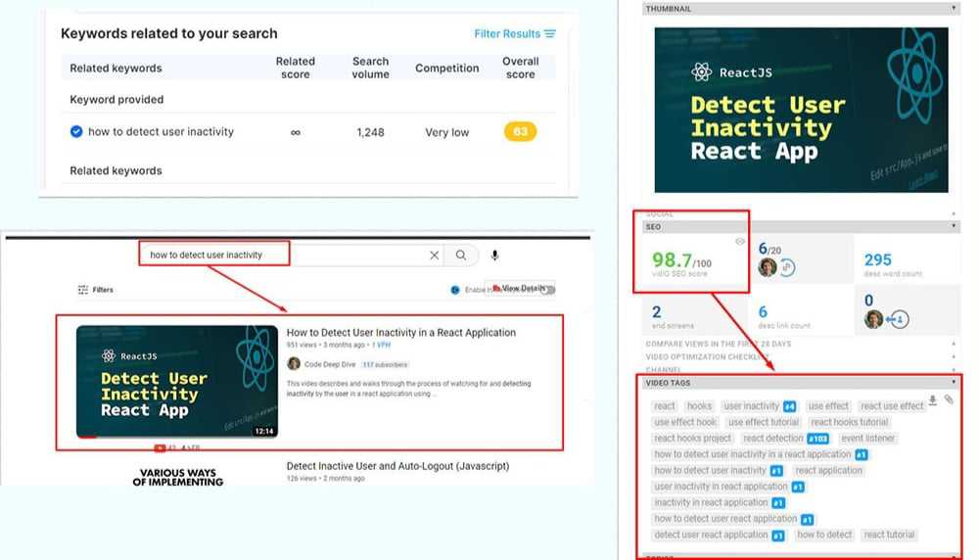Click the blue vidIQ icon near Enable toggle
This screenshot has width=979, height=560.
click(455, 290)
